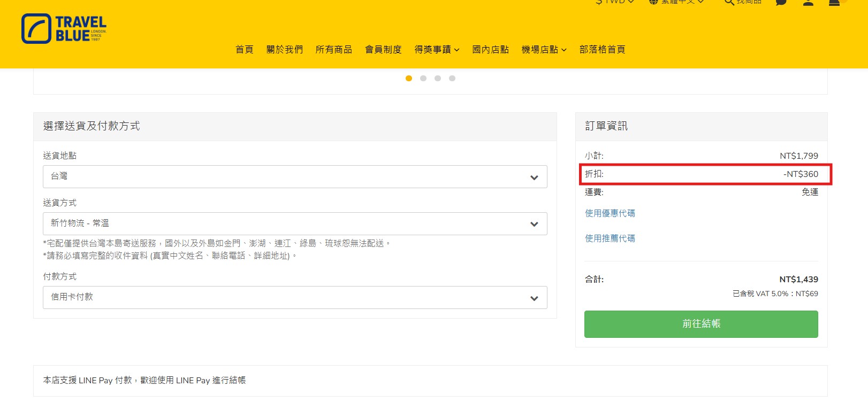Image resolution: width=868 pixels, height=402 pixels.
Task: Open the 送貨方式 dropdown showing 新竹物流
Action: [x=295, y=224]
